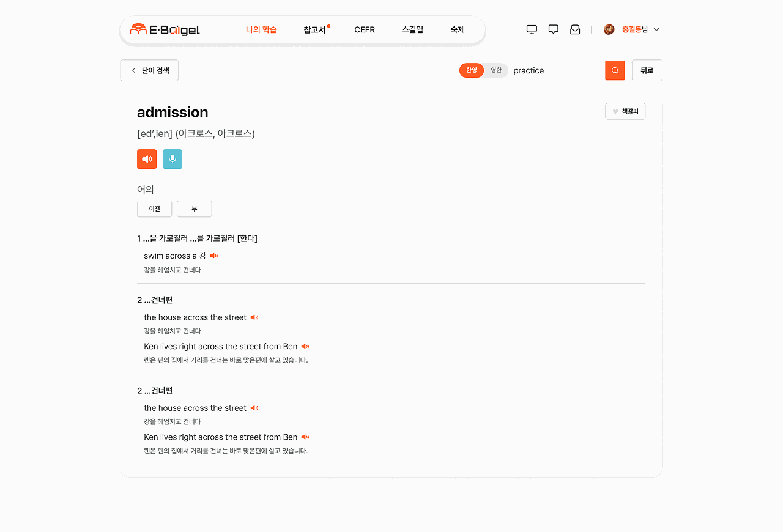Open the monitor screen icon in header
The width and height of the screenshot is (783, 532).
click(532, 29)
